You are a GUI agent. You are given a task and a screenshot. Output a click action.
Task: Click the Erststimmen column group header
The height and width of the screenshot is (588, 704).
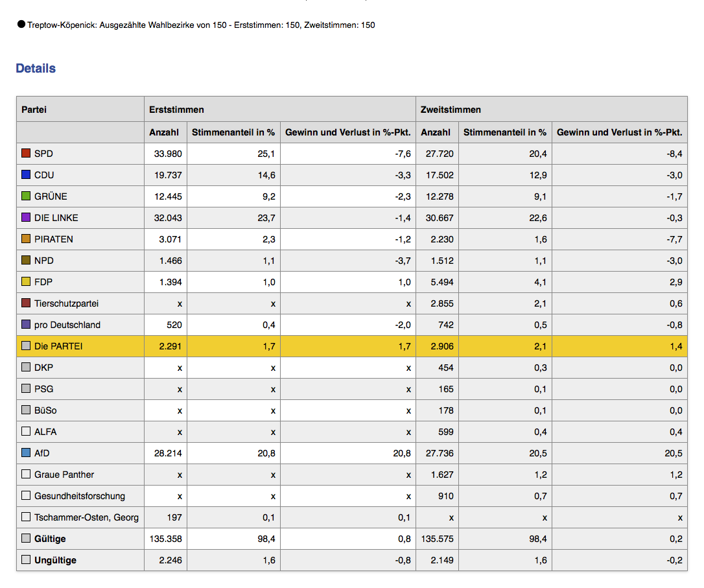[x=176, y=110]
